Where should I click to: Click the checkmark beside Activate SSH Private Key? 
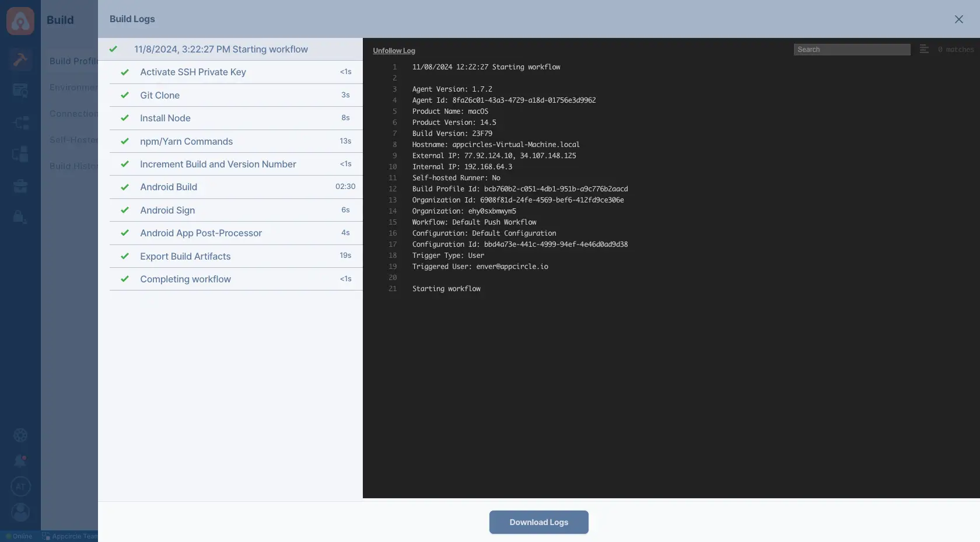125,72
